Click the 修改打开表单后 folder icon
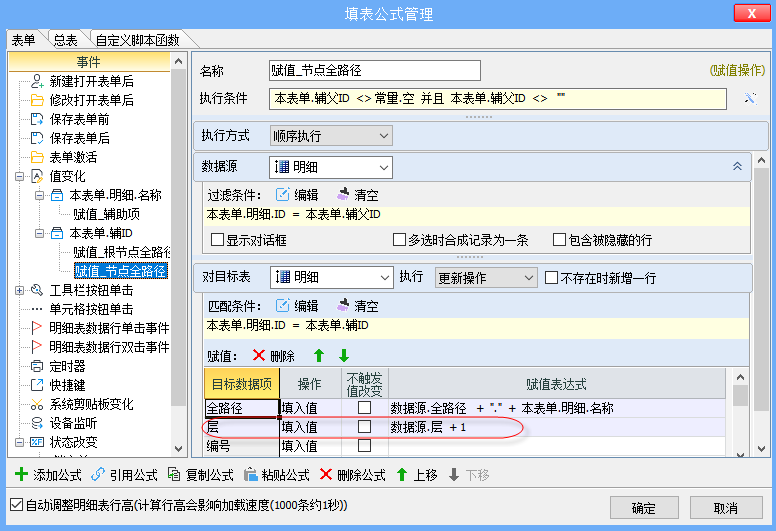 (37, 100)
